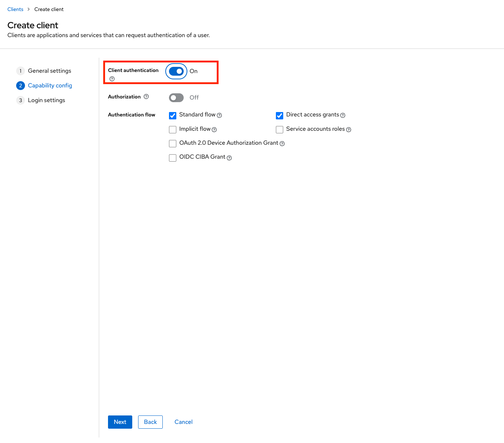Screen dimensions: 504x443
Task: Click the Direct access grants help icon
Action: click(343, 115)
